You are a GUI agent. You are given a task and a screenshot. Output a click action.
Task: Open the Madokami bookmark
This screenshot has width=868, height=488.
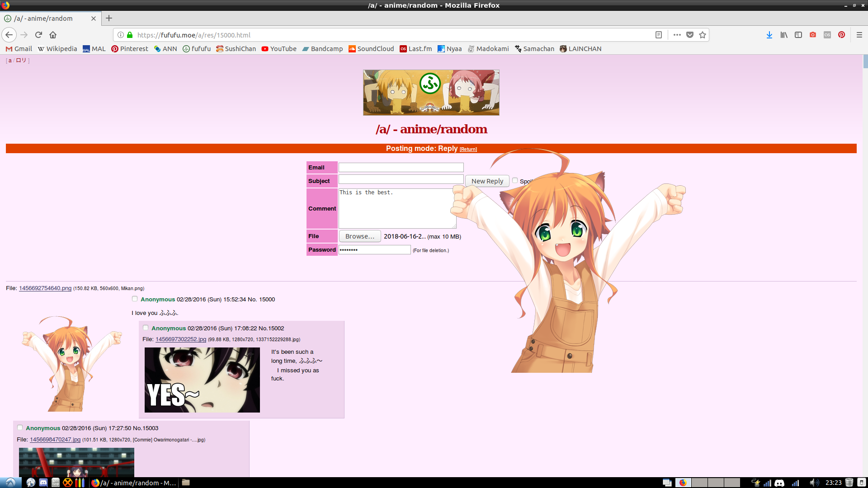click(x=488, y=49)
